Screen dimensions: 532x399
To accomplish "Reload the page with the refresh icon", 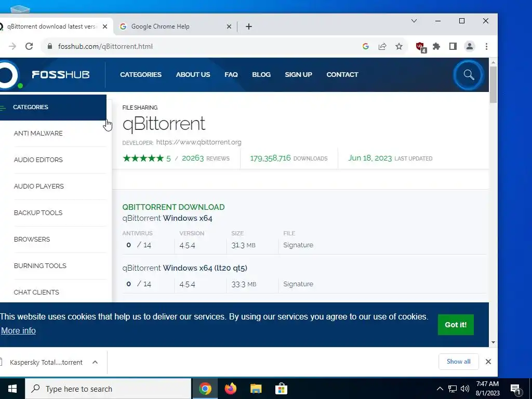I will [x=29, y=46].
